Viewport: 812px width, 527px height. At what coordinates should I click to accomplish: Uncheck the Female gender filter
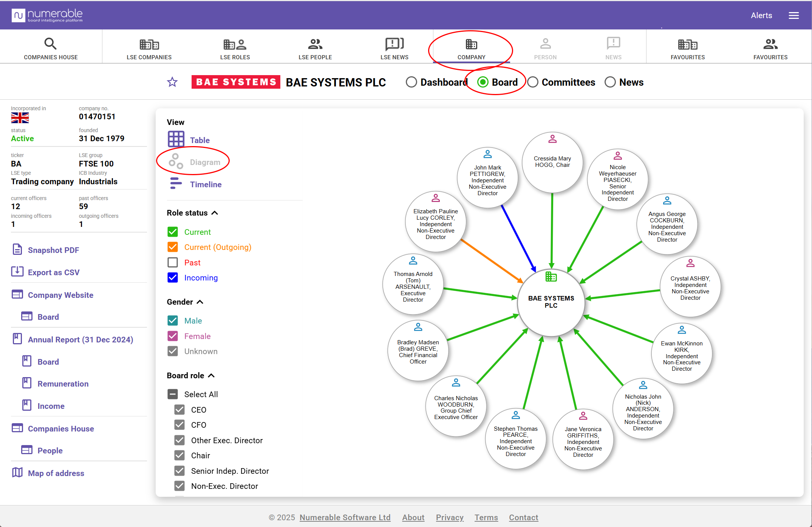click(x=173, y=336)
